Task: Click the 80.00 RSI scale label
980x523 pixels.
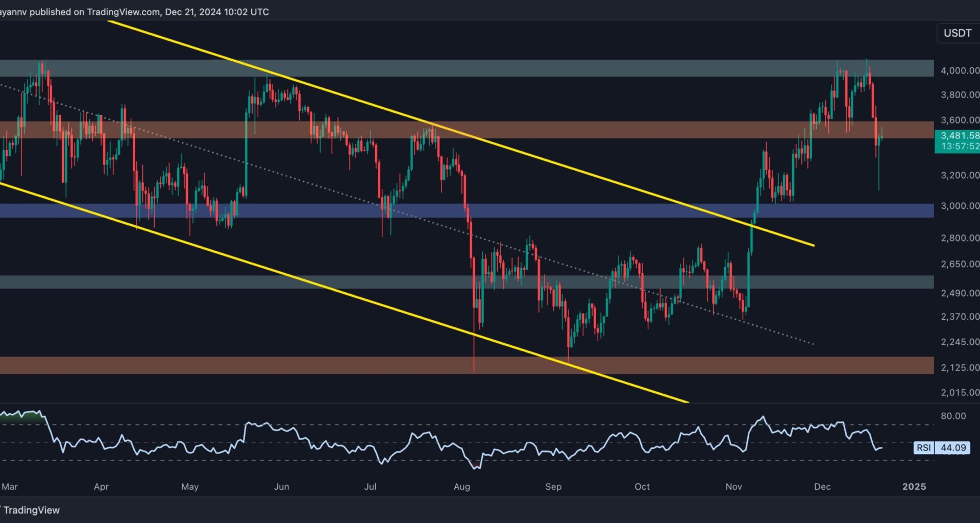Action: pos(953,416)
